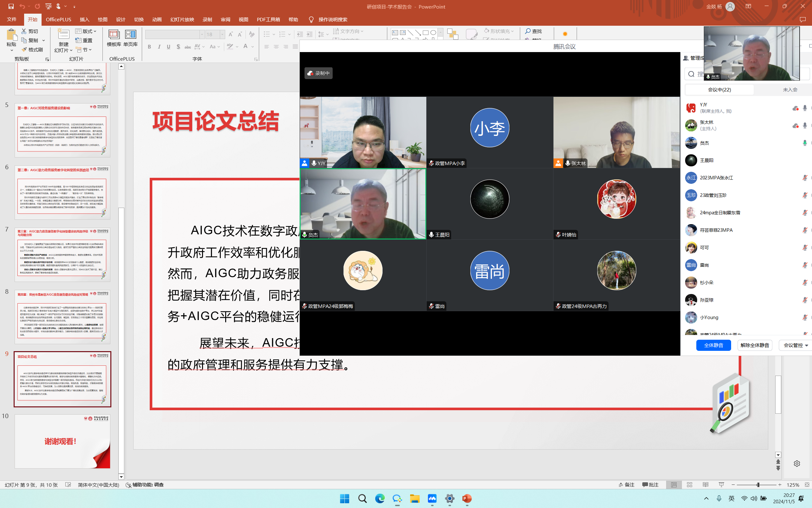Image resolution: width=812 pixels, height=508 pixels.
Task: Apply text shadow formatting
Action: 178,47
